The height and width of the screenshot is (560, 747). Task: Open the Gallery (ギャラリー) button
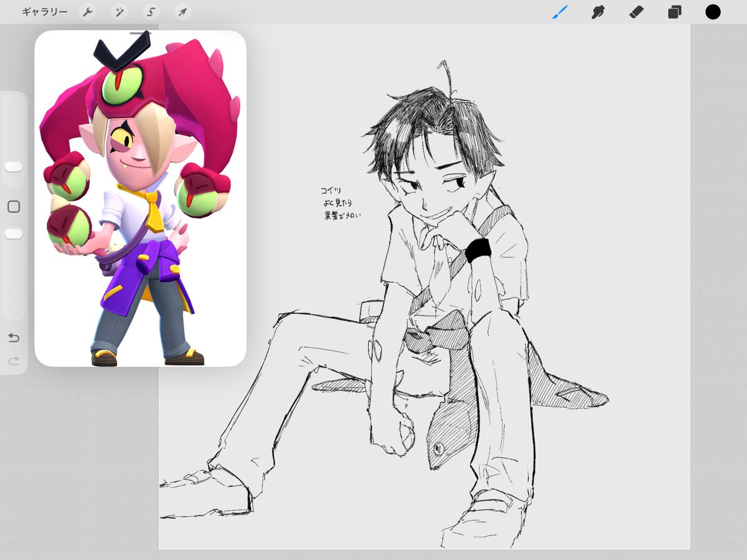tap(45, 12)
